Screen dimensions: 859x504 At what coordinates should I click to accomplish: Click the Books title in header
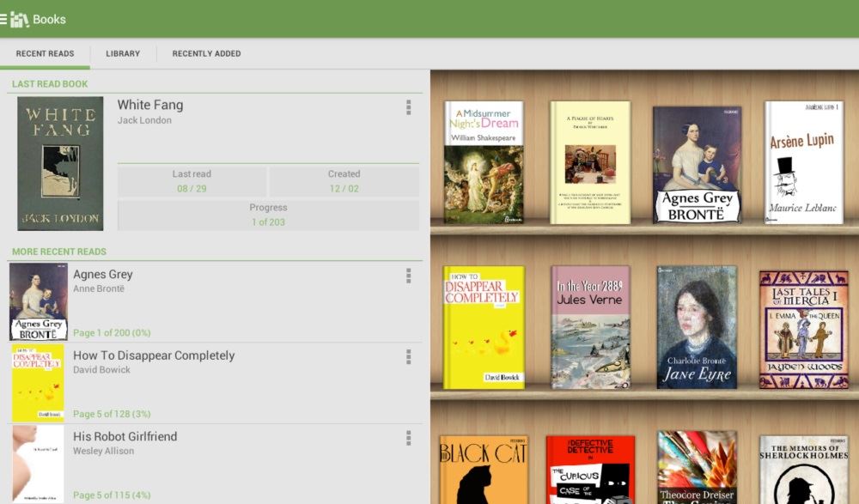point(49,19)
